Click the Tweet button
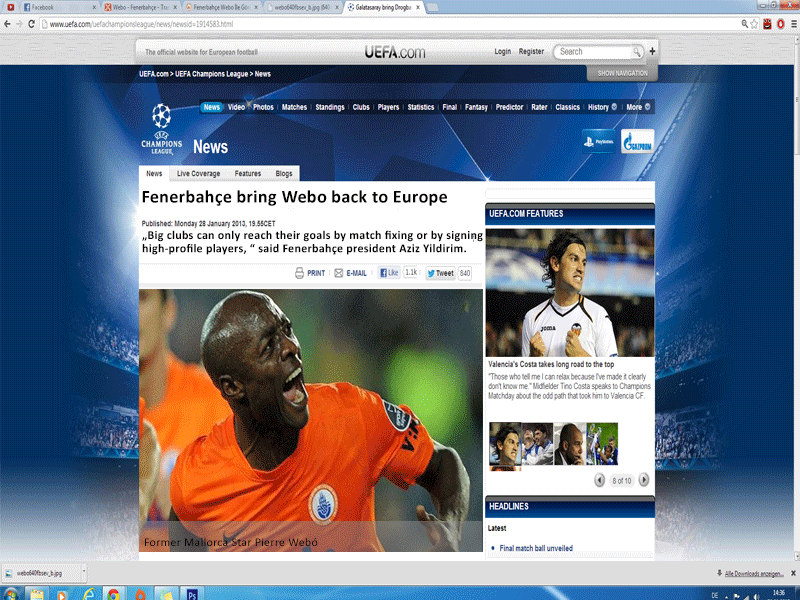 440,273
